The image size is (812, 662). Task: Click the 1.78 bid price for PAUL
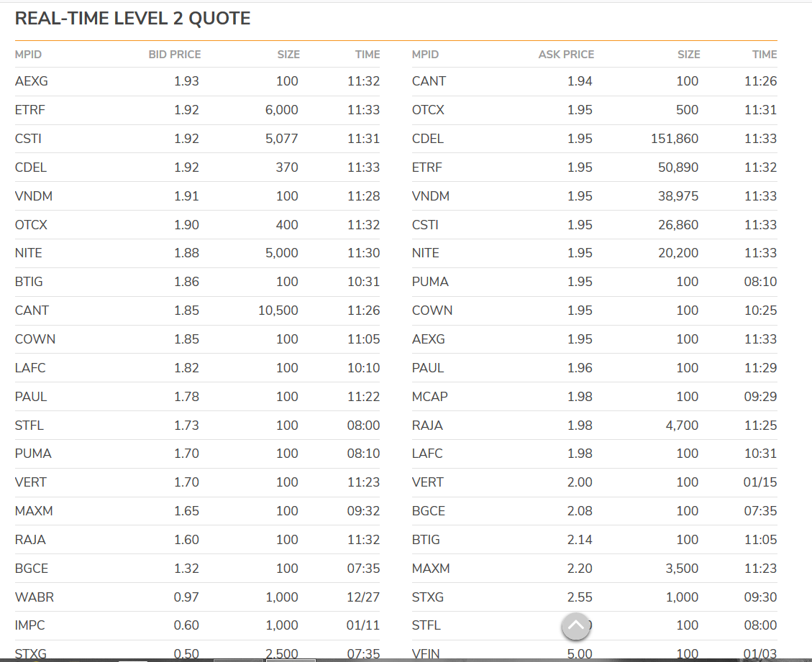[186, 397]
